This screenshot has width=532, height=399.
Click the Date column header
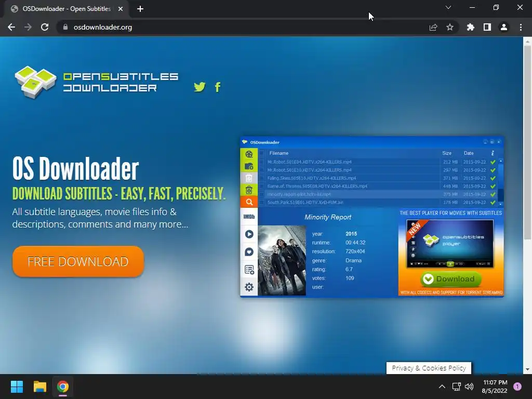point(469,153)
